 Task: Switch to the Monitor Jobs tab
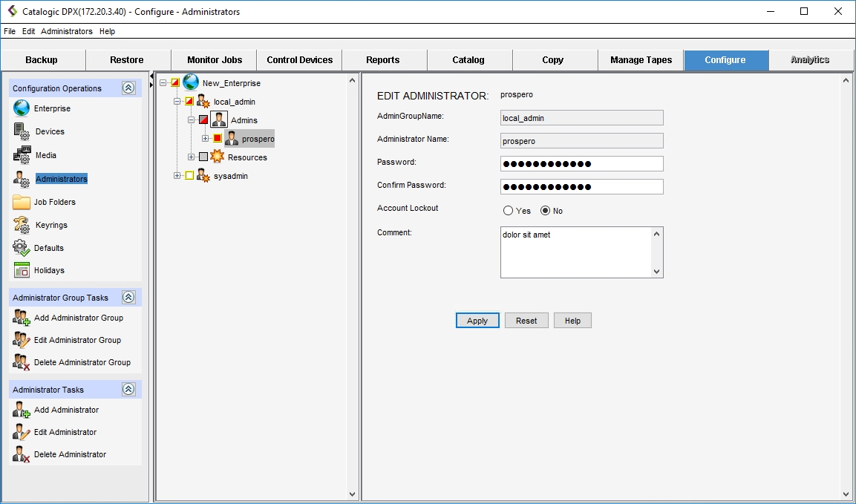tap(214, 60)
